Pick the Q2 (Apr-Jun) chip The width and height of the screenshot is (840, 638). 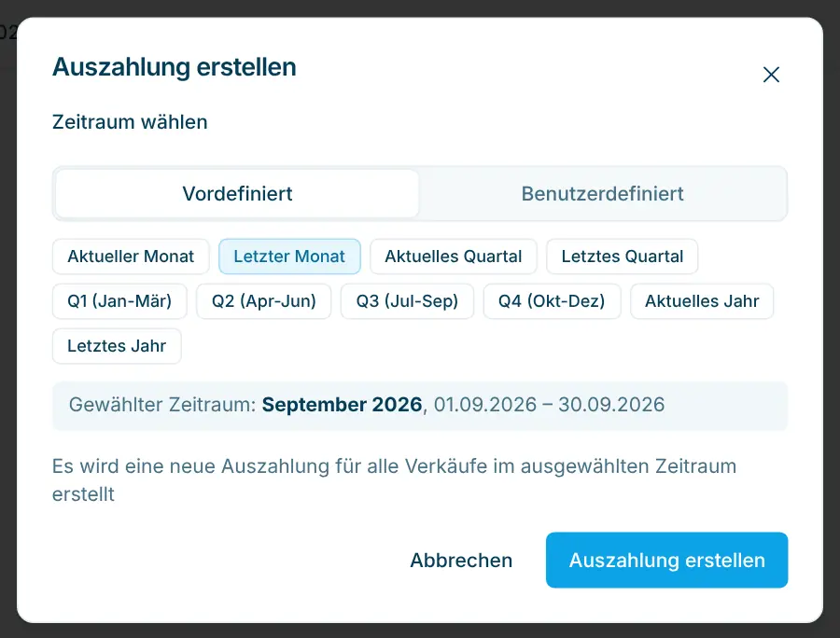(x=263, y=301)
